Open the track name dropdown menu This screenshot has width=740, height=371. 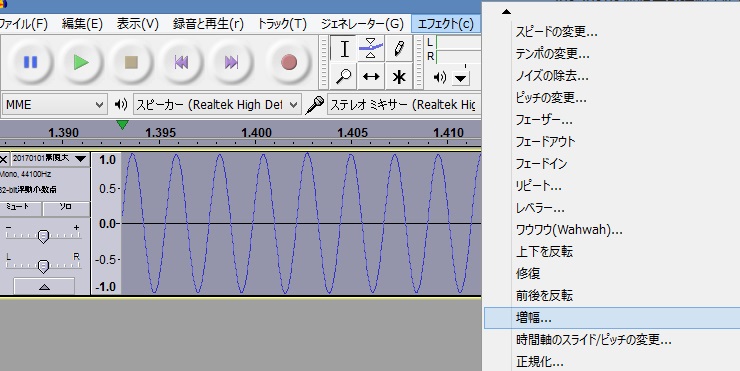tap(50, 159)
